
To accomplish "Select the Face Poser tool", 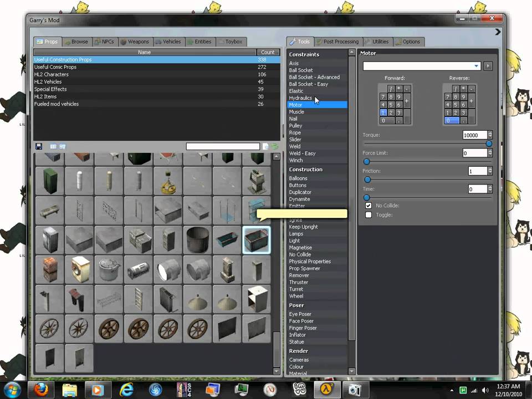I will (317, 321).
